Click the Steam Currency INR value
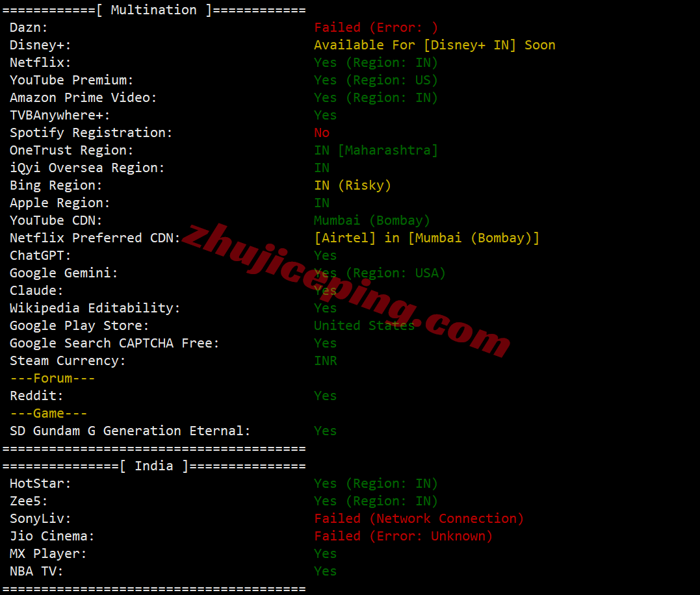Image resolution: width=700 pixels, height=595 pixels. (x=326, y=361)
